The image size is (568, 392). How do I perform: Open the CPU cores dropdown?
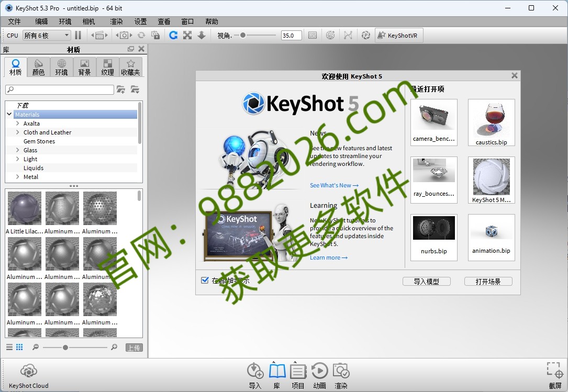tap(47, 35)
